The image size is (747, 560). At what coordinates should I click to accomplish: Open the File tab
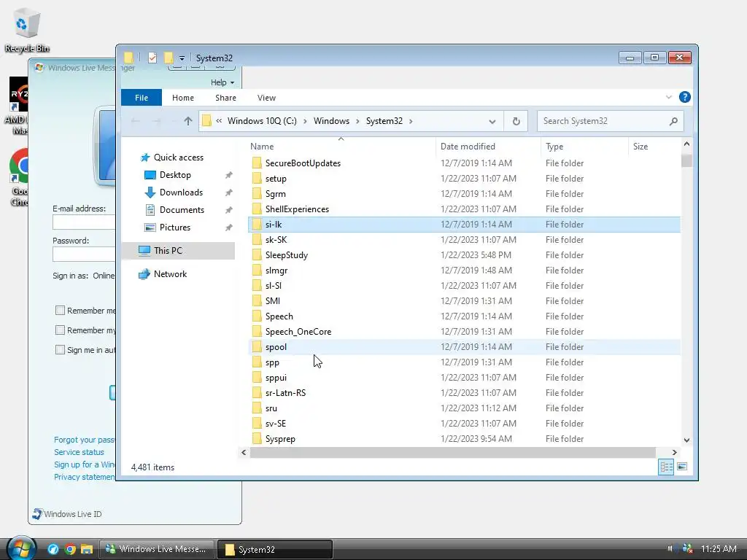coord(142,98)
